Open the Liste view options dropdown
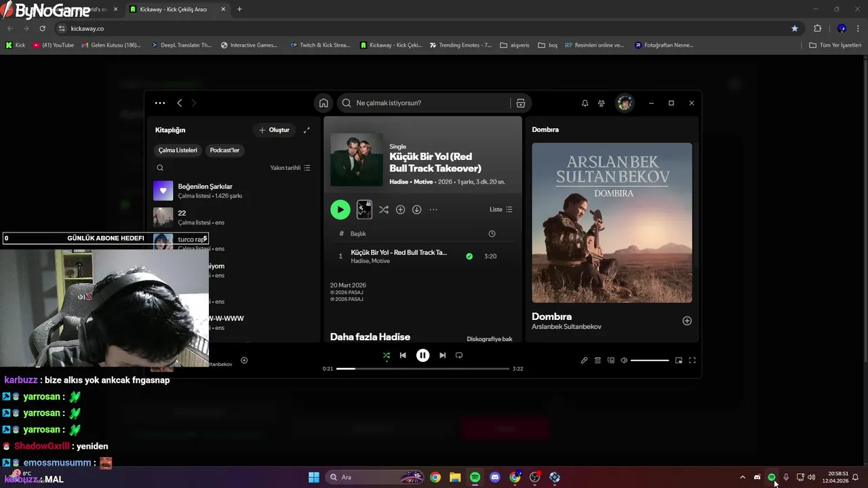 [x=501, y=209]
